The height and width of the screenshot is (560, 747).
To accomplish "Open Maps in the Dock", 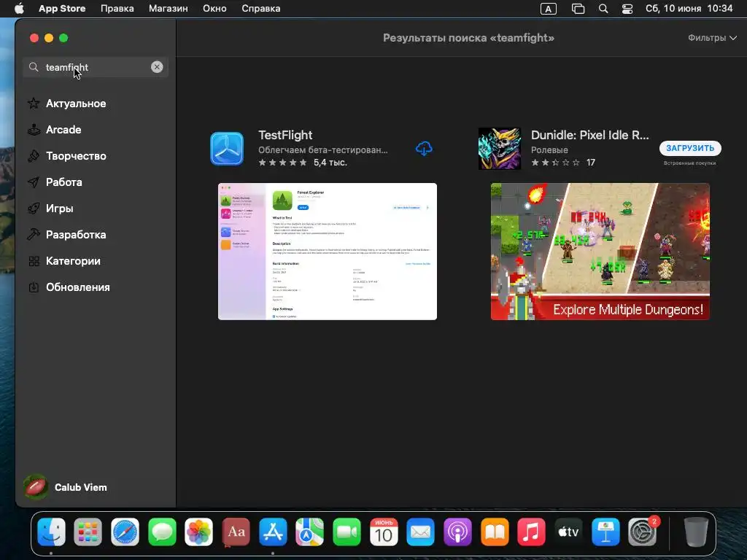I will (x=309, y=532).
